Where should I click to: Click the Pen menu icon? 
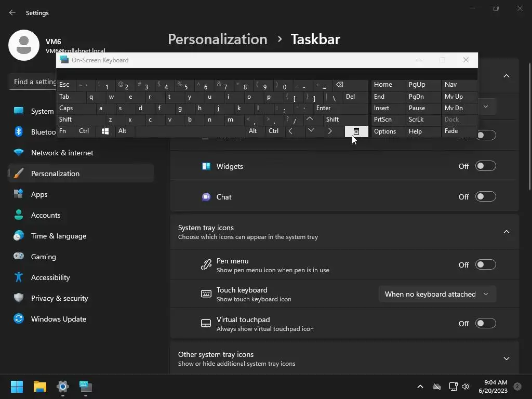pyautogui.click(x=206, y=264)
